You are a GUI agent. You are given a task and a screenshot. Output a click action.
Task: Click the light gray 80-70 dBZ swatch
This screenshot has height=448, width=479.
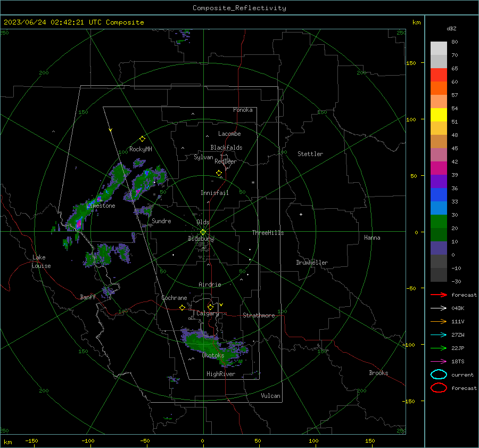pyautogui.click(x=439, y=48)
